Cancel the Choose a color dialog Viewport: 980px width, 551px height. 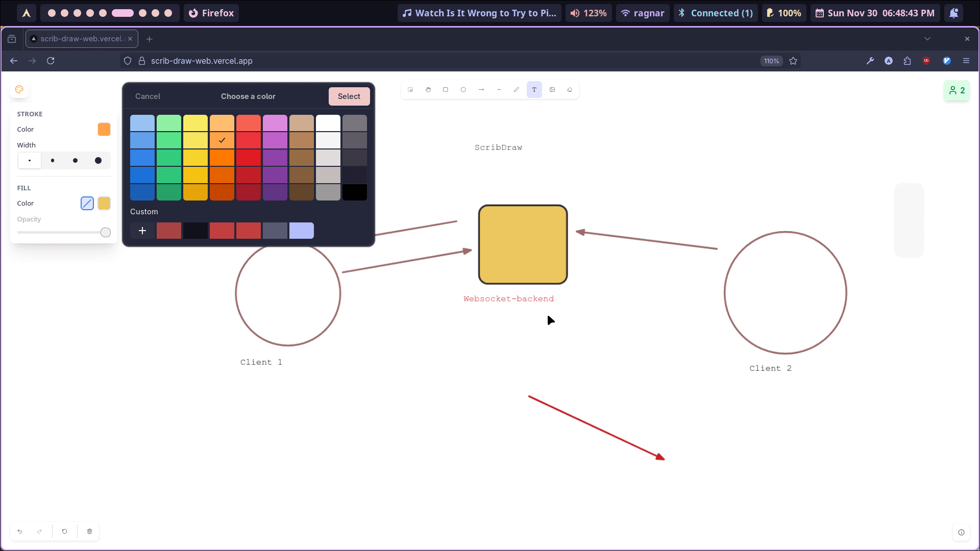148,96
